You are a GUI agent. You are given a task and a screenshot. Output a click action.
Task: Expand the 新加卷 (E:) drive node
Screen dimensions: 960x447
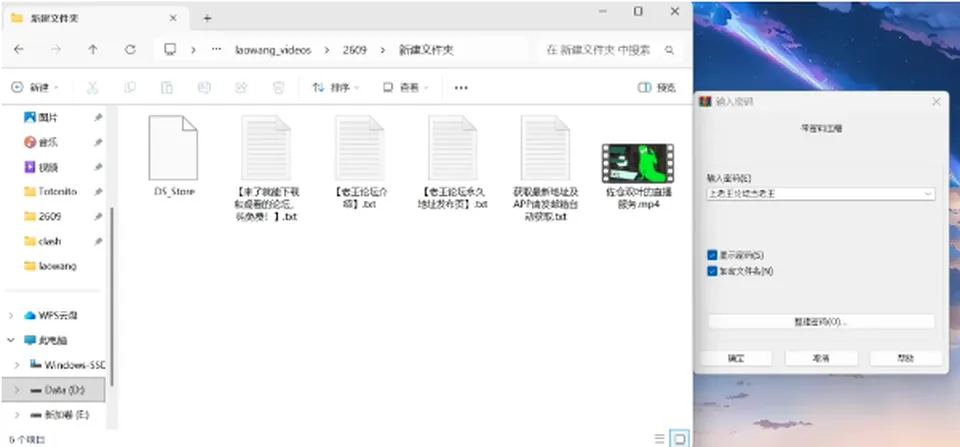pos(17,415)
